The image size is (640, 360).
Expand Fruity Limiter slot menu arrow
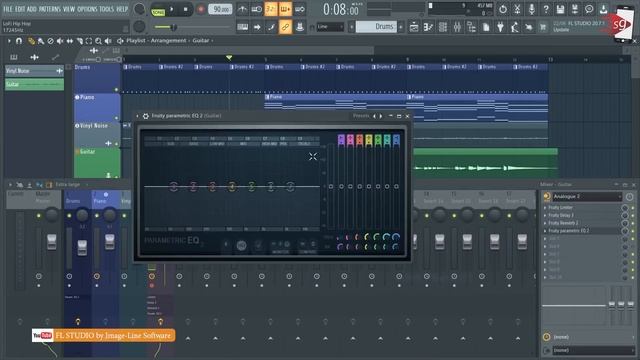[545, 207]
